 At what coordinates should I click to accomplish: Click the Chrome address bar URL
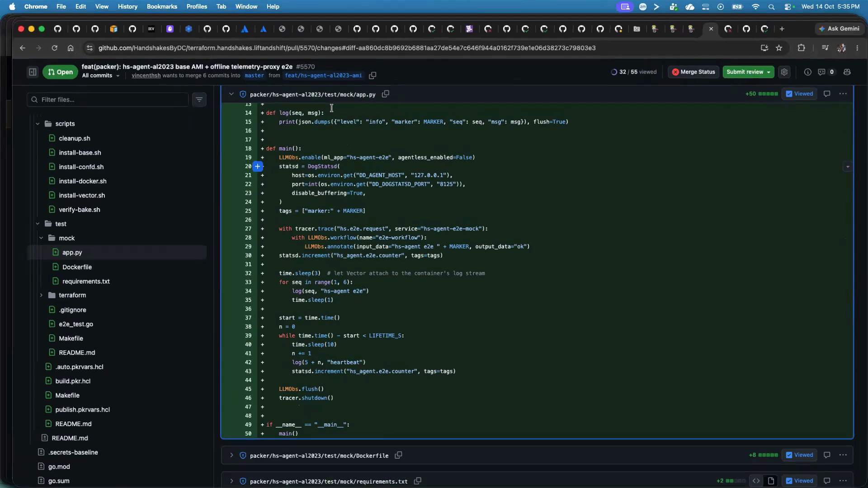point(347,48)
